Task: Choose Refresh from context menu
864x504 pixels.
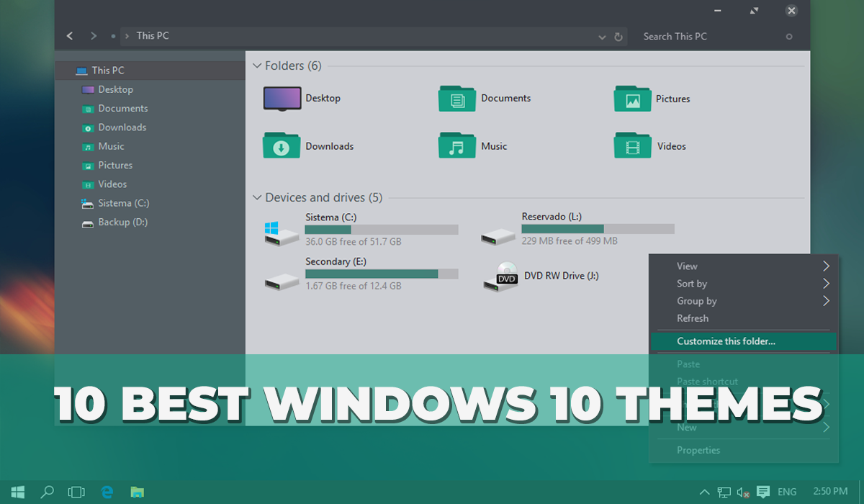Action: tap(744, 318)
